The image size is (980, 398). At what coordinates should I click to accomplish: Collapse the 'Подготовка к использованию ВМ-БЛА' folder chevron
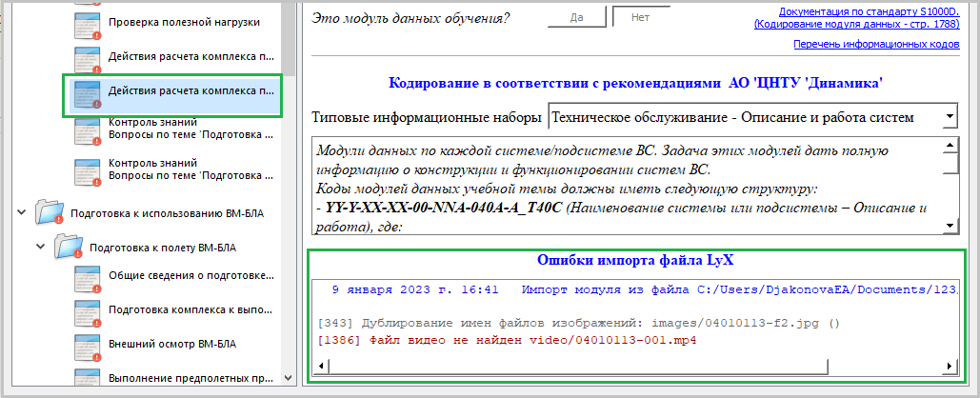coord(22,211)
